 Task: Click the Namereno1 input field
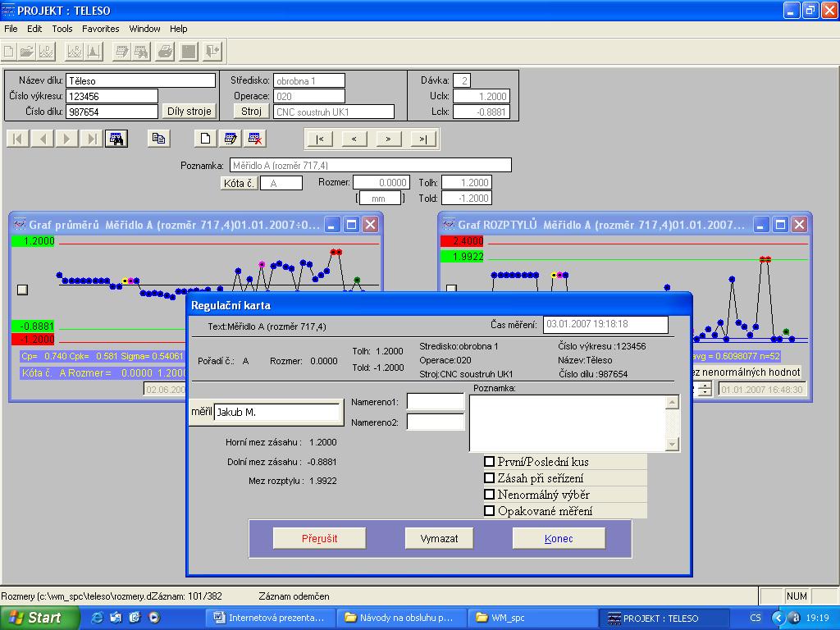coord(436,402)
